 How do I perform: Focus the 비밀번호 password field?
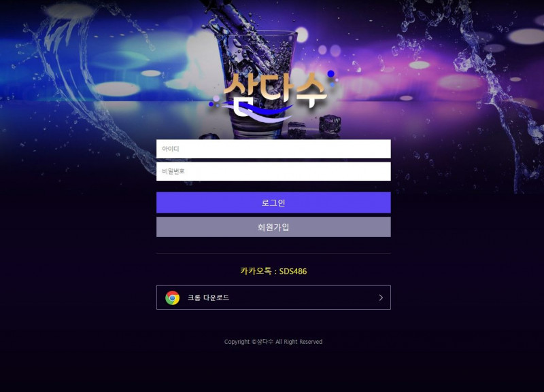pos(273,171)
